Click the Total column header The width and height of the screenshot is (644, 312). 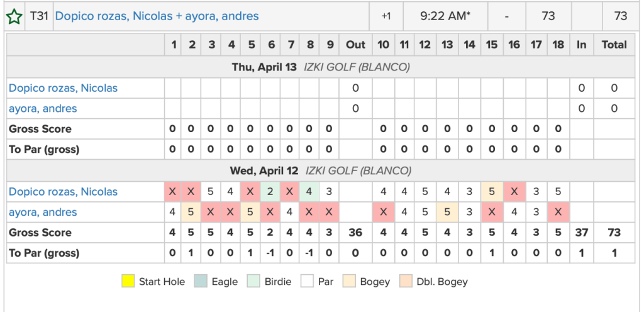[x=614, y=45]
